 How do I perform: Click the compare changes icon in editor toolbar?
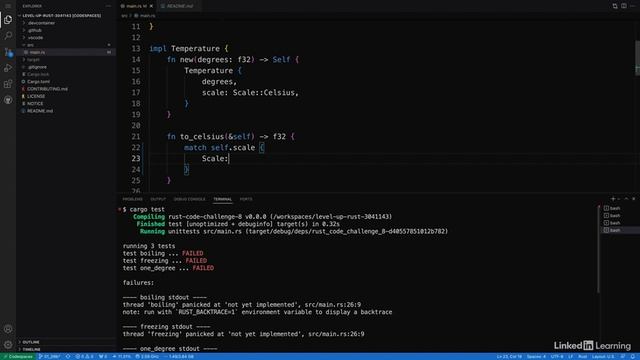(x=615, y=6)
